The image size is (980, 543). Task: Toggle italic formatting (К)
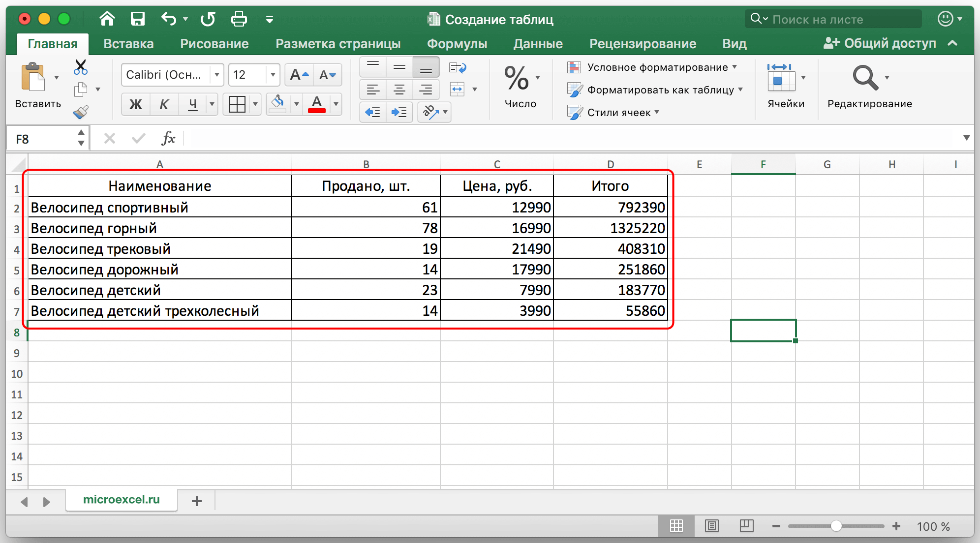tap(164, 104)
